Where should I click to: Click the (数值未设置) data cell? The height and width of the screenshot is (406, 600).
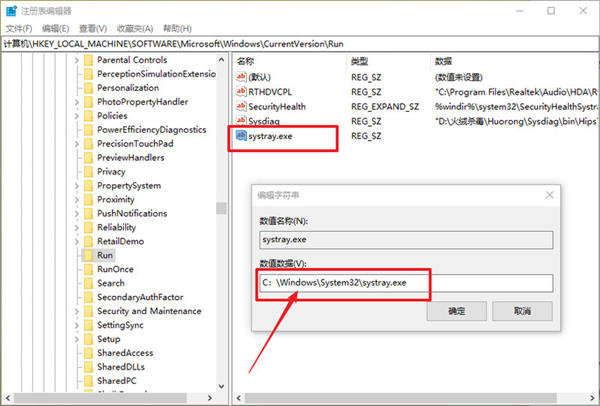tap(458, 77)
